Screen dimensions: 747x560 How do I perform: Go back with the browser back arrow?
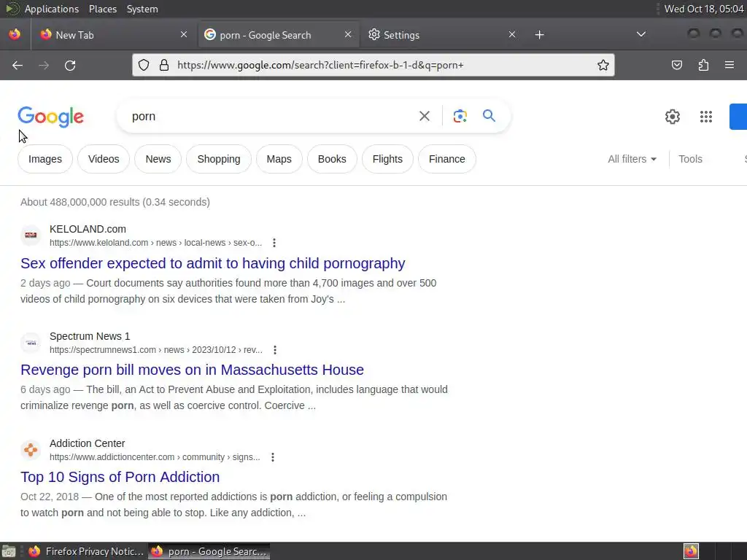pyautogui.click(x=18, y=65)
